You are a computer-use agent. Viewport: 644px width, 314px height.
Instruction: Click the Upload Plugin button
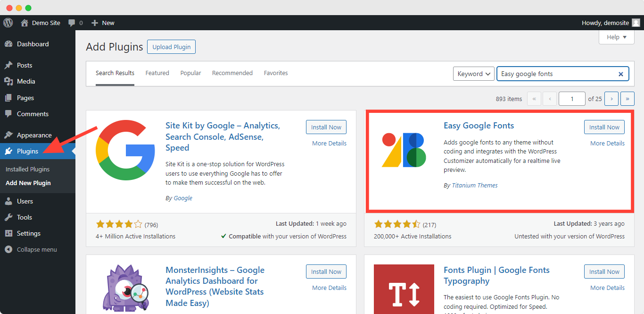point(172,47)
